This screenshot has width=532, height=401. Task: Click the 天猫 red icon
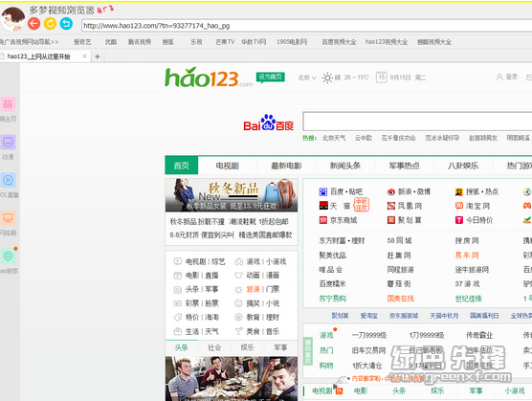323,206
